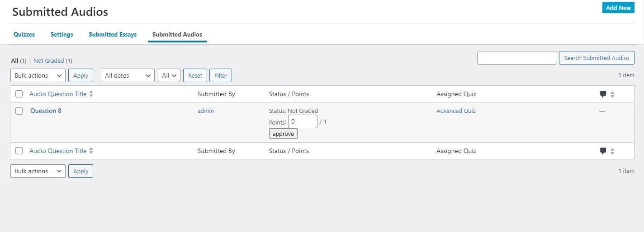Go to the Quizzes tab
Screen dimensions: 644x232
(x=24, y=34)
